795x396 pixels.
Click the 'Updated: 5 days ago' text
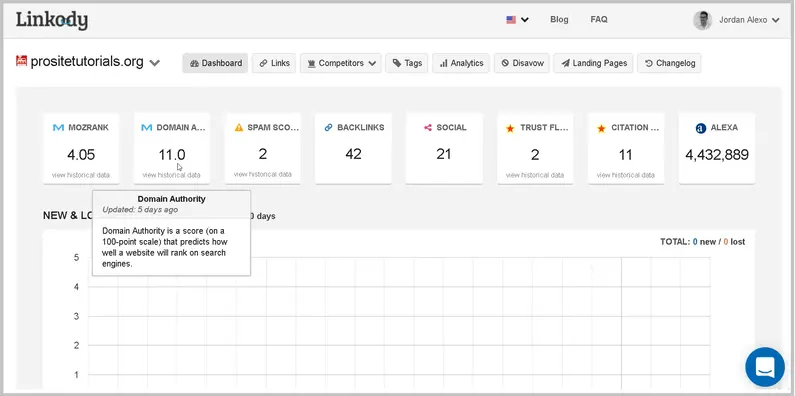[x=140, y=209]
